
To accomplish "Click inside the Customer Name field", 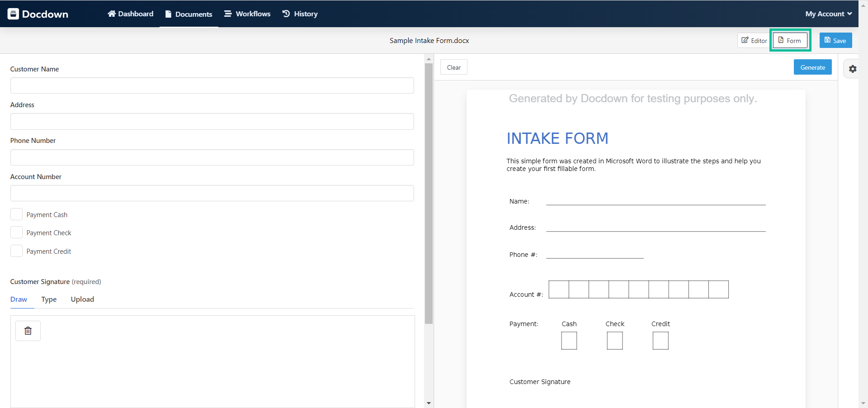I will click(x=212, y=85).
